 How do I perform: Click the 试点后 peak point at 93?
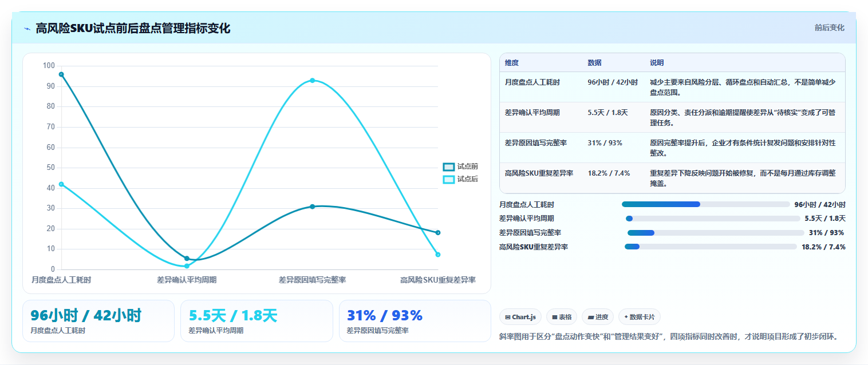tap(313, 80)
